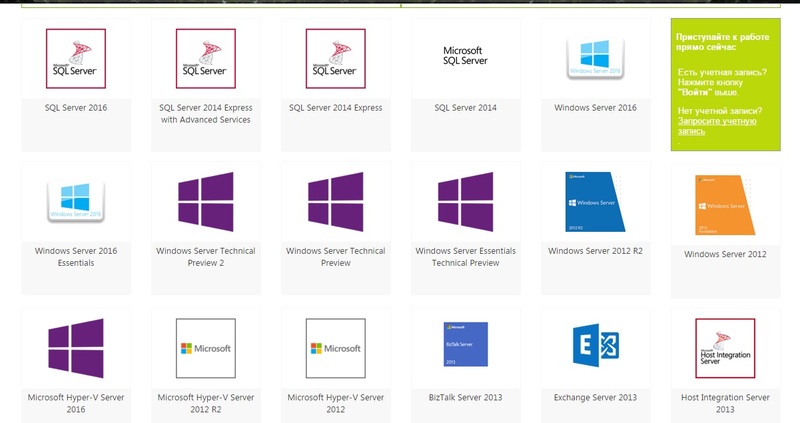The height and width of the screenshot is (423, 800).
Task: Open the Host Integration Server 2013 logo
Action: (x=725, y=349)
